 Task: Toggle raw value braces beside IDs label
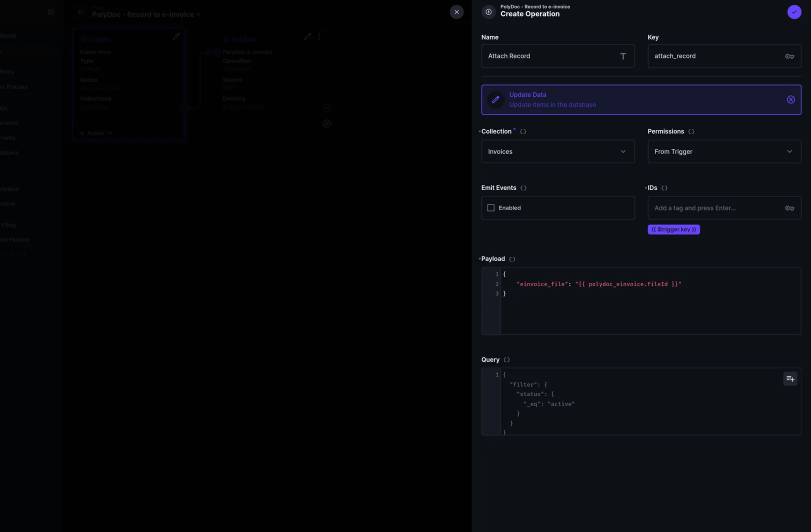(664, 188)
